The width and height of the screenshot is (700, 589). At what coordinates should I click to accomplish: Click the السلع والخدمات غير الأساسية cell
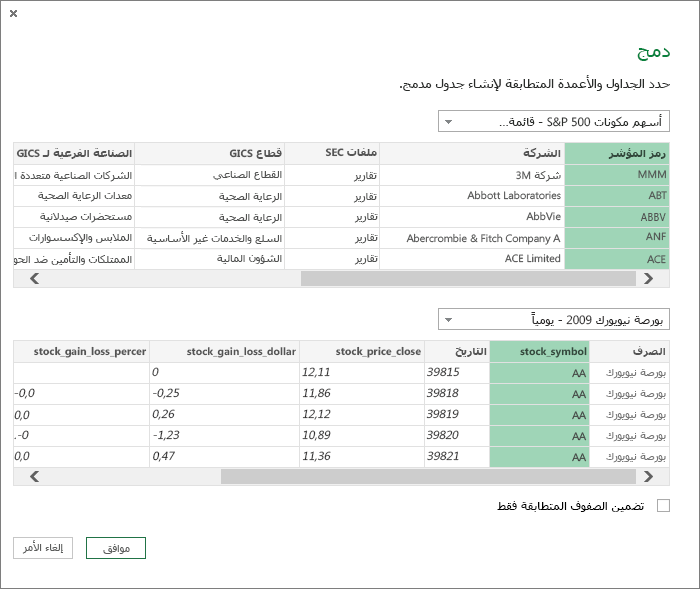click(210, 238)
